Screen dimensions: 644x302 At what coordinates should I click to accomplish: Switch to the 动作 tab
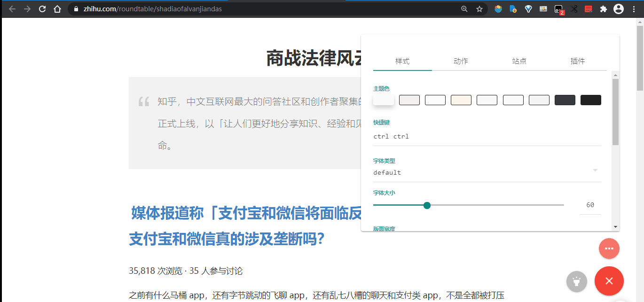pos(461,61)
